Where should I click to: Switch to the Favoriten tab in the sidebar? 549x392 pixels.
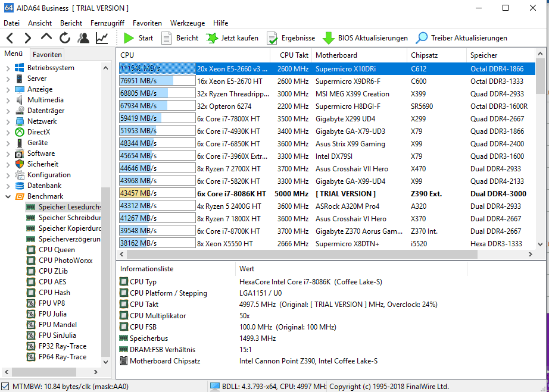[x=47, y=55]
